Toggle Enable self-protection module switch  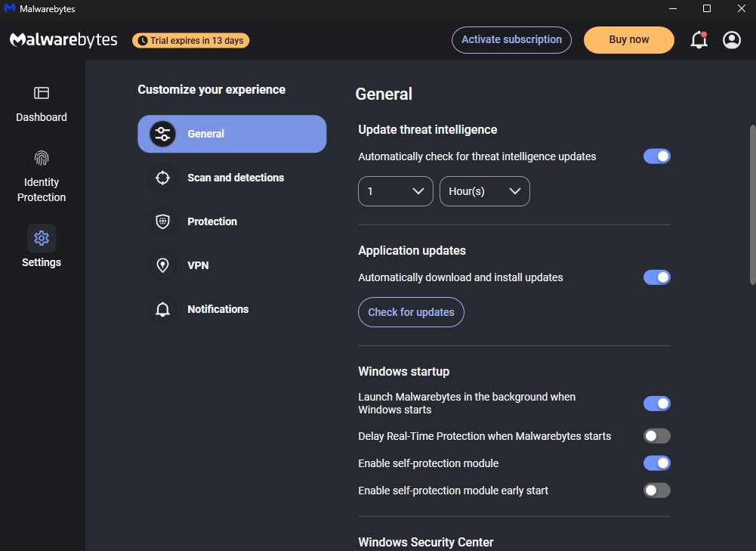click(656, 463)
